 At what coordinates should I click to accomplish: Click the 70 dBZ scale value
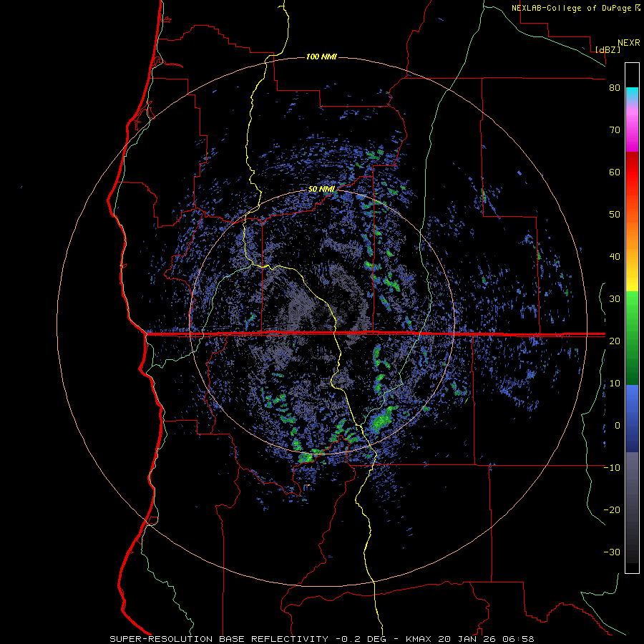pos(615,130)
